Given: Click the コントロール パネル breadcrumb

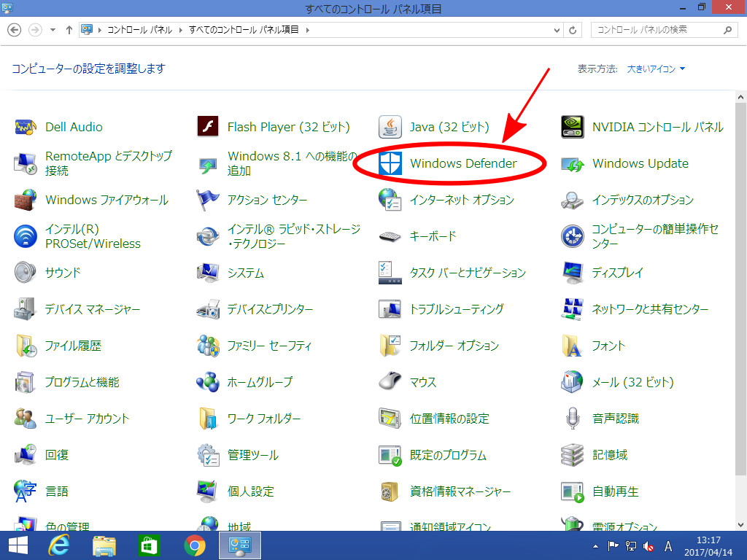Looking at the screenshot, I should [139, 30].
